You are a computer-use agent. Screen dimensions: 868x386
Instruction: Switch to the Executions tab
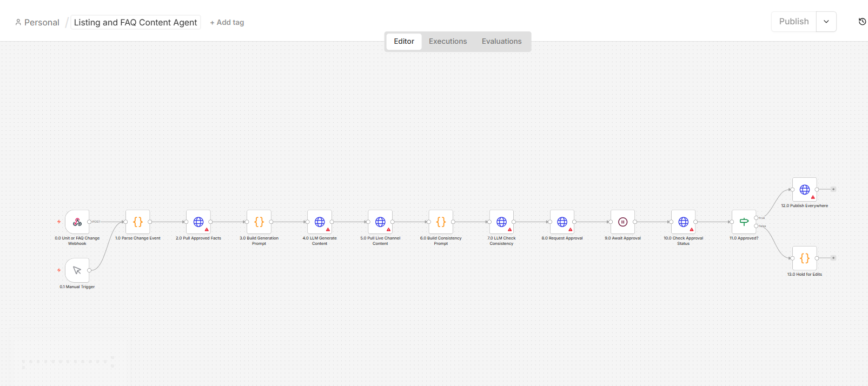click(x=448, y=41)
